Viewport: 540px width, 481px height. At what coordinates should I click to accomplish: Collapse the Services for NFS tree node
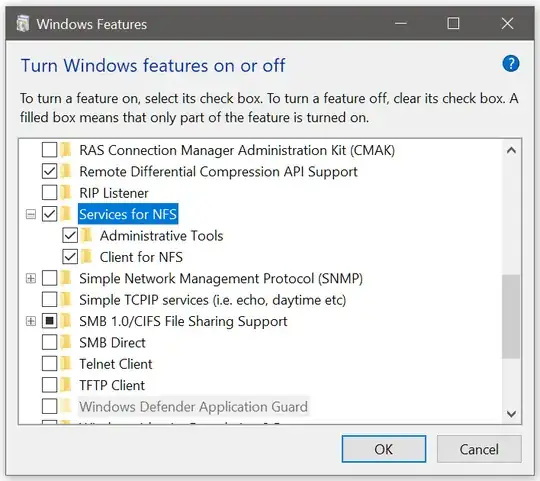pyautogui.click(x=31, y=215)
